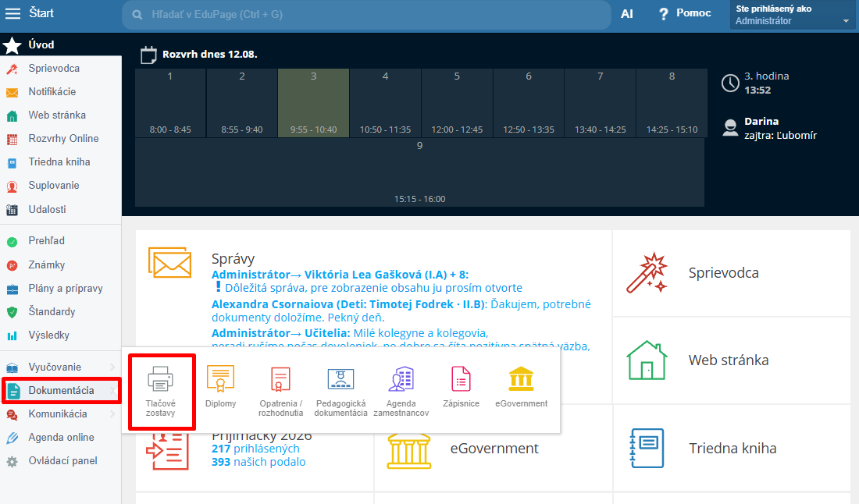
Task: Expand the Komunikácia submenu arrow
Action: coord(112,413)
